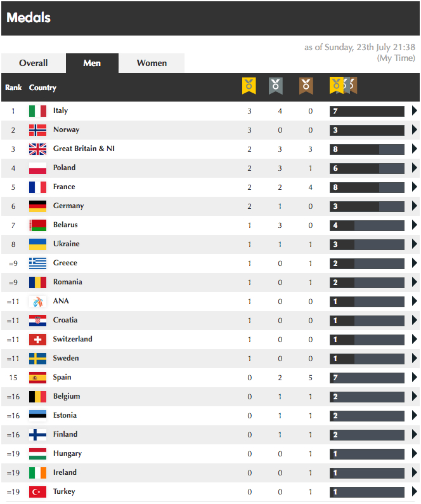Screen dimensions: 421x504
Task: Click the Italy flag icon
Action: tap(37, 111)
